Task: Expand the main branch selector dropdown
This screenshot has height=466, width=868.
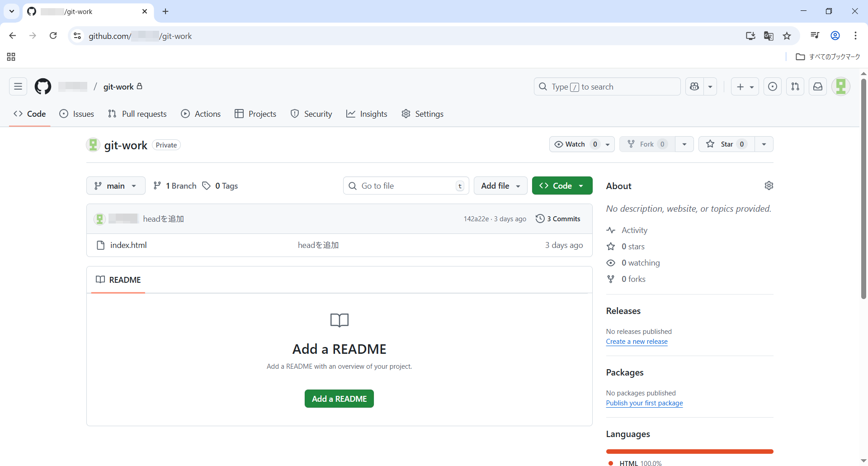Action: click(116, 185)
